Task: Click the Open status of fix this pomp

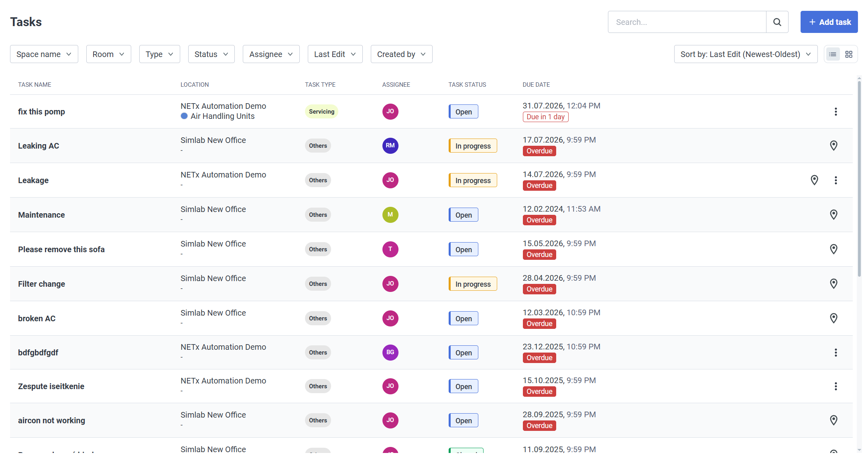Action: pos(463,112)
